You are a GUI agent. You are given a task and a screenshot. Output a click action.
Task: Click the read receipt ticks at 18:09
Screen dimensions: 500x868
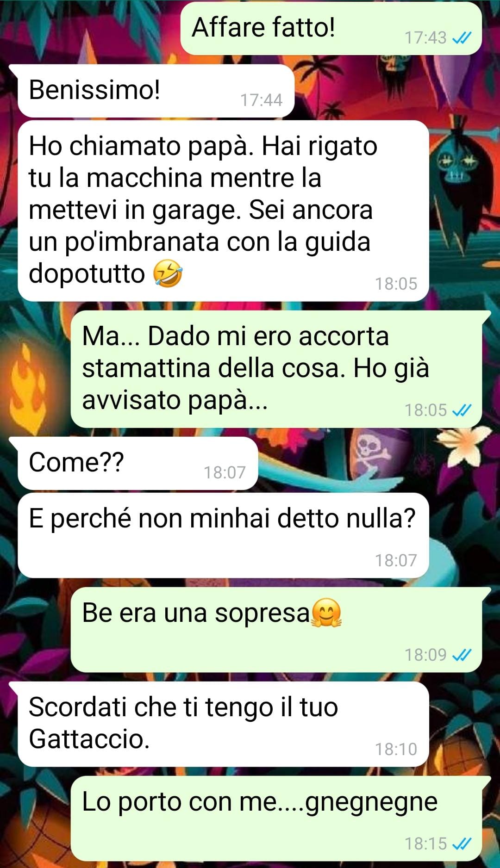coord(462,655)
